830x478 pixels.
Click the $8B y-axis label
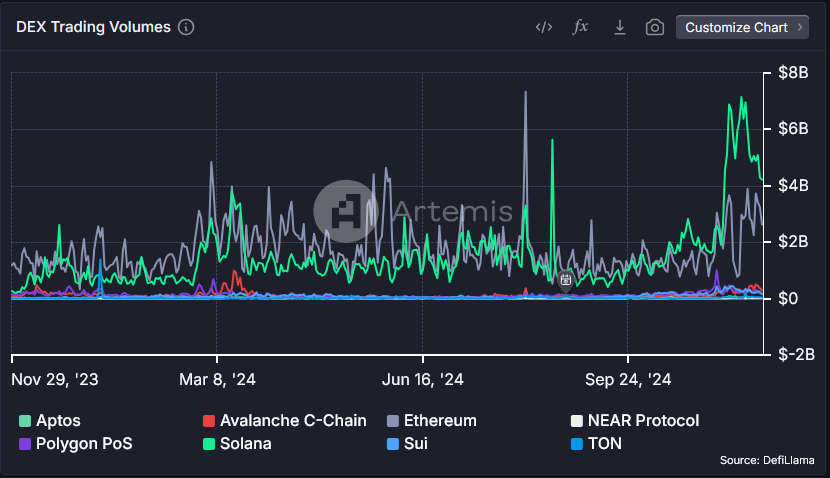[x=793, y=73]
